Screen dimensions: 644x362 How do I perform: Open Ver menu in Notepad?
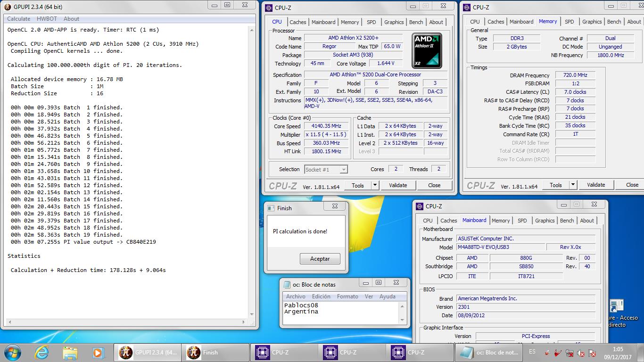[369, 296]
